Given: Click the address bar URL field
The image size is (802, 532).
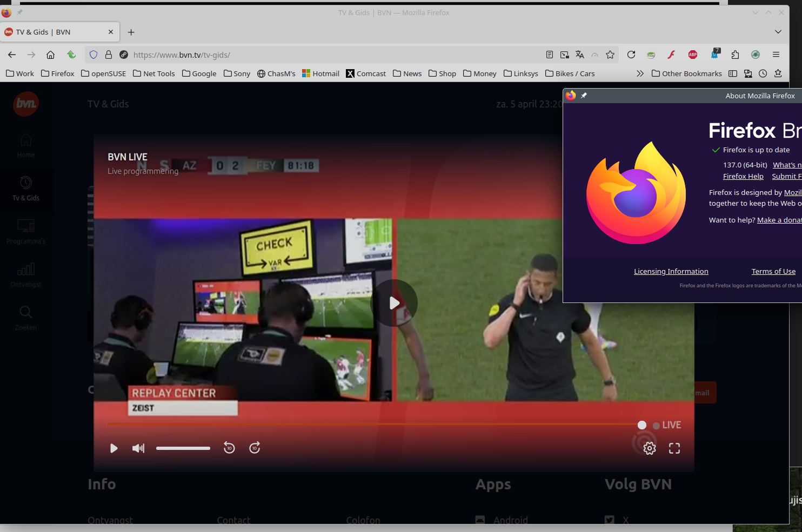Looking at the screenshot, I should click(x=335, y=55).
